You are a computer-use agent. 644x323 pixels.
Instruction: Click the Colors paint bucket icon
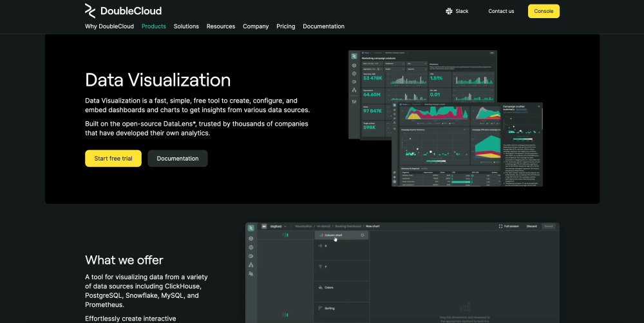[320, 288]
